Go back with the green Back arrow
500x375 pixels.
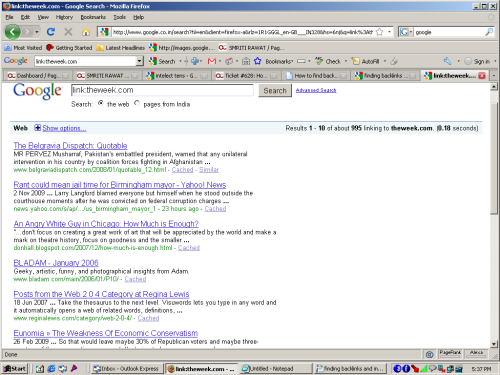tap(12, 32)
